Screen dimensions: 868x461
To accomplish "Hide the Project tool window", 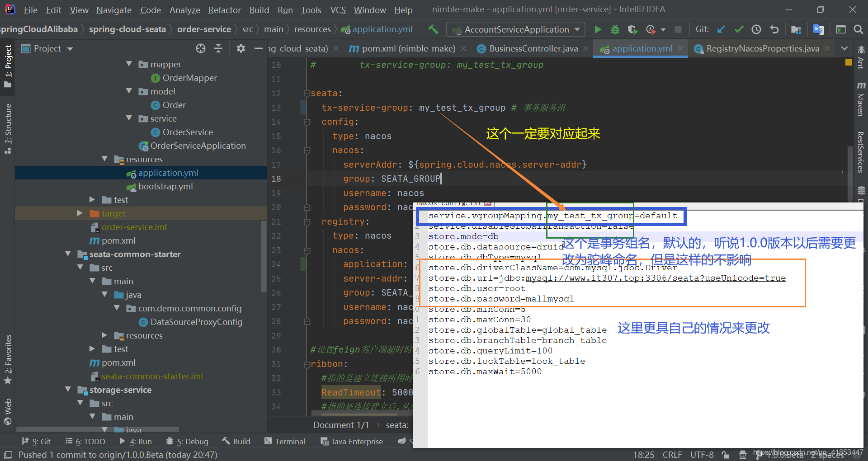I will pos(258,48).
